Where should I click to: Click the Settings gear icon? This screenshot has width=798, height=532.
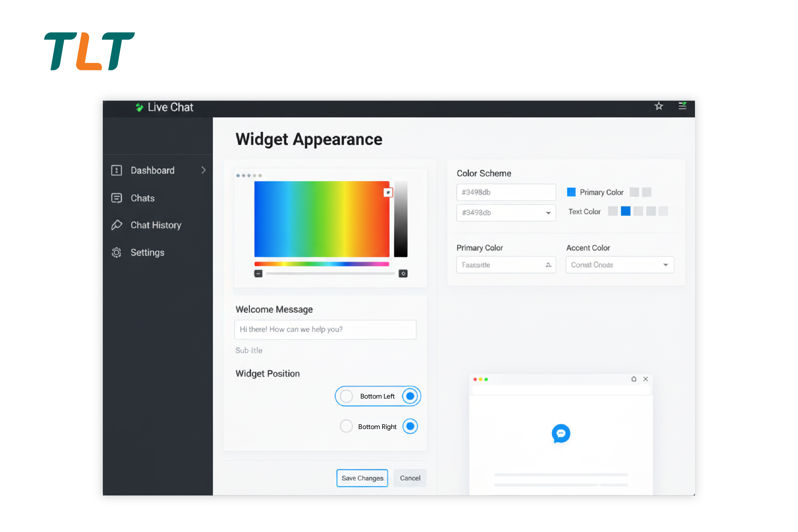[x=116, y=252]
